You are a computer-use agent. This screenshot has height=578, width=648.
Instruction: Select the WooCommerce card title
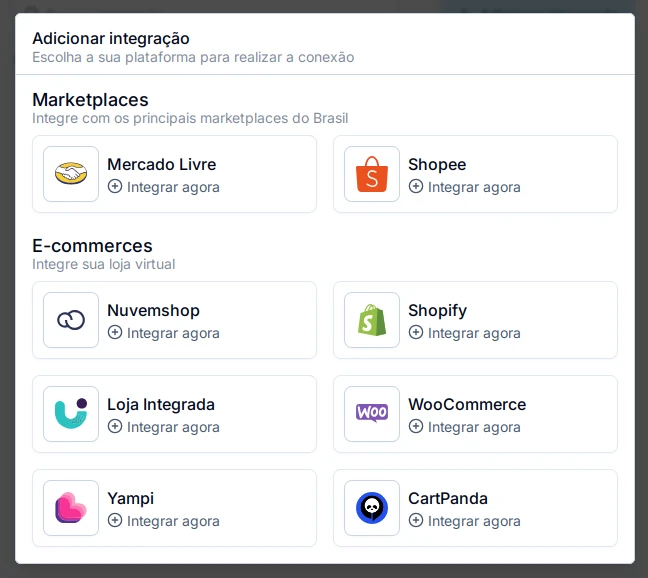click(x=467, y=404)
